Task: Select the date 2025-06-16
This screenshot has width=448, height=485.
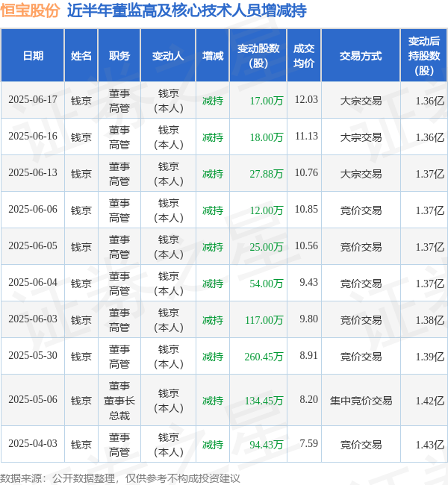Action: [33, 137]
